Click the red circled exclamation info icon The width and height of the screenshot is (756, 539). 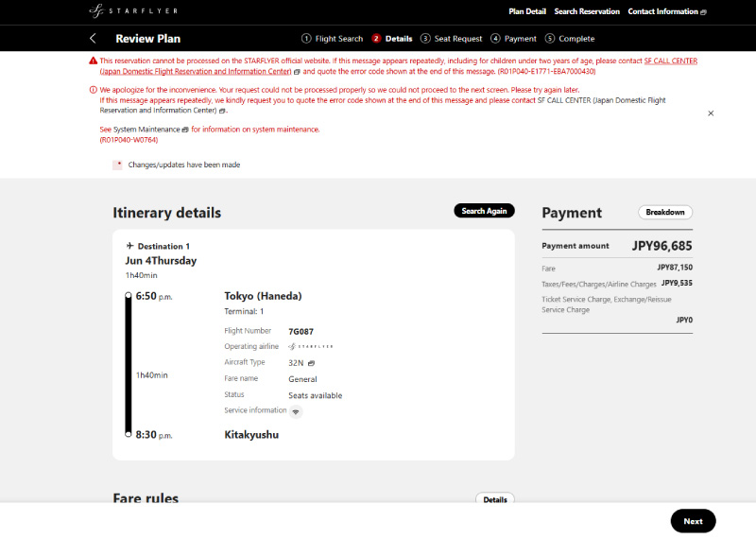pos(93,90)
